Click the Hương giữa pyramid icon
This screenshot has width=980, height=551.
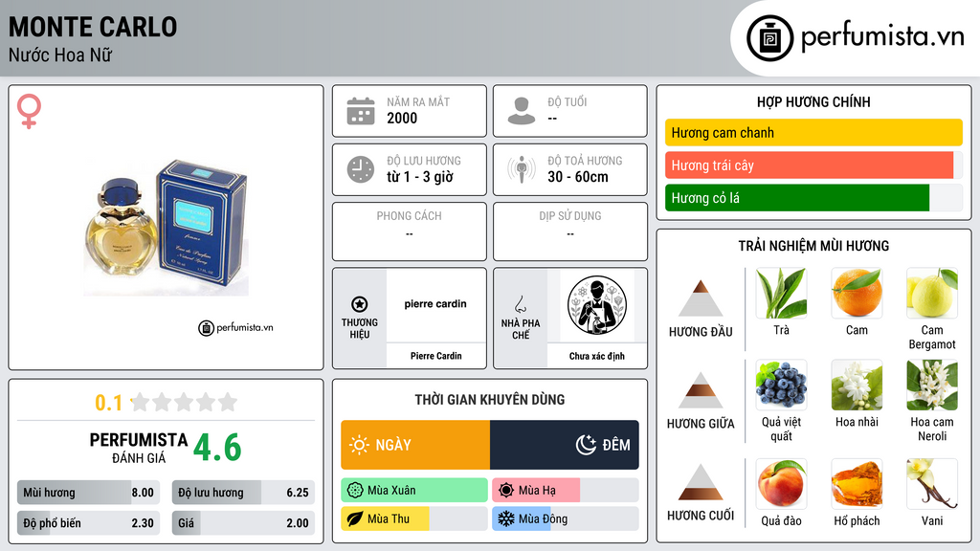701,390
